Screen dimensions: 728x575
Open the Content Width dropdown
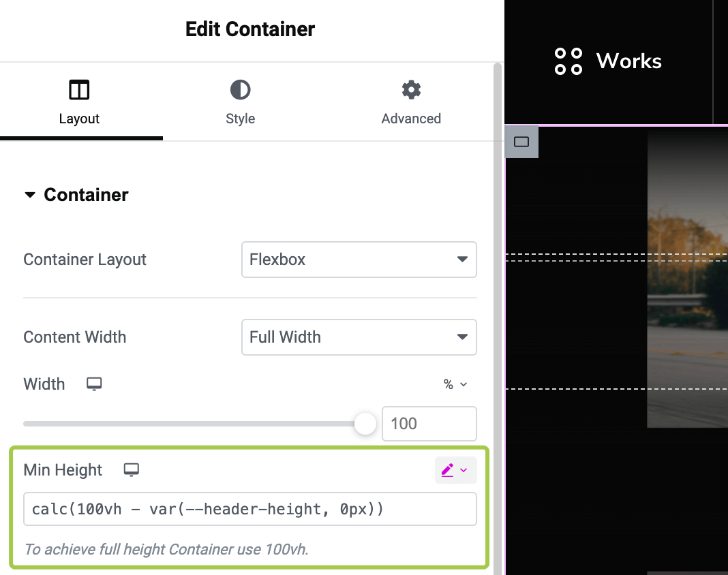[x=359, y=337]
